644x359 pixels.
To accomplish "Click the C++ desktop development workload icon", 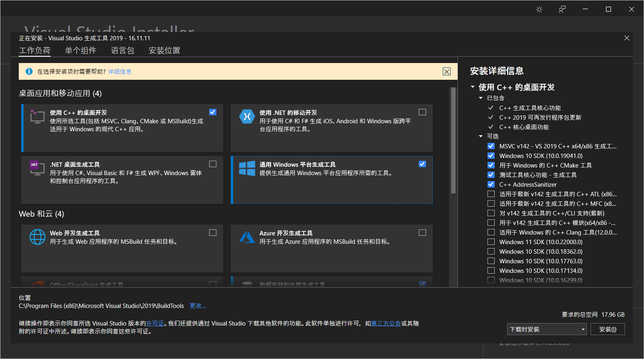I will coord(37,116).
